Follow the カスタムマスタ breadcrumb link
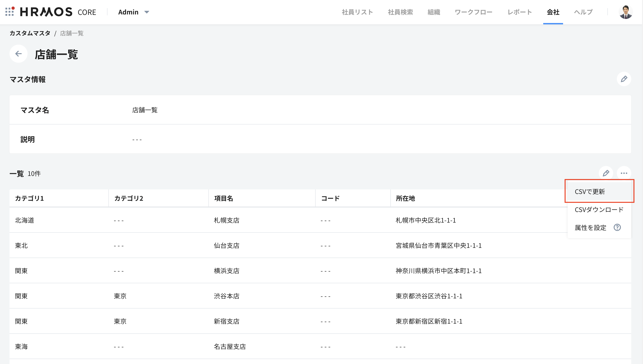The height and width of the screenshot is (364, 643). pyautogui.click(x=30, y=33)
